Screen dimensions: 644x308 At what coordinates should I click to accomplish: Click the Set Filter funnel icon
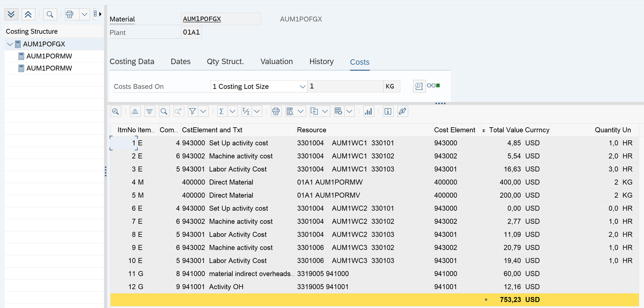[x=193, y=112]
